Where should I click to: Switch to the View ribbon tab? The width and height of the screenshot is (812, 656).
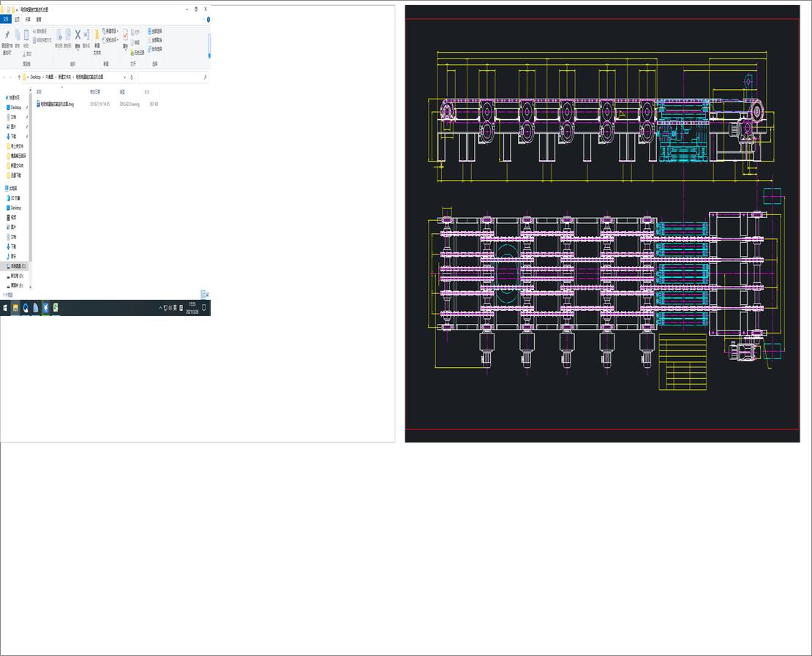pos(39,19)
